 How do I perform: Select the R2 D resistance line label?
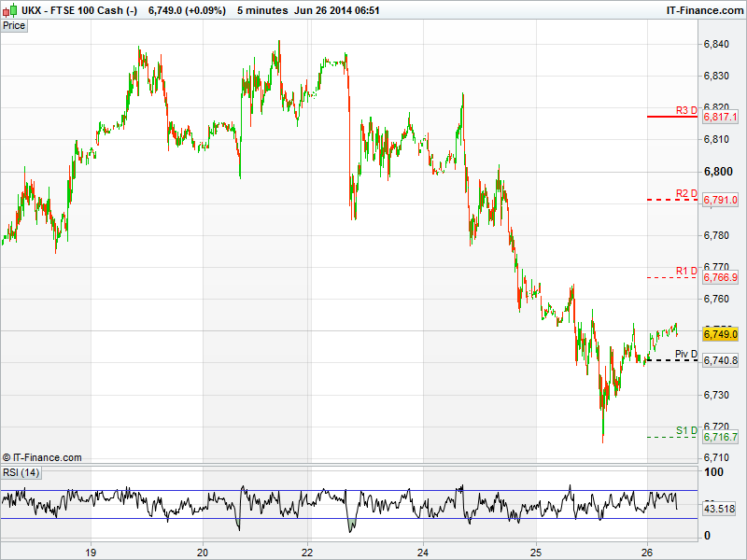coord(686,193)
